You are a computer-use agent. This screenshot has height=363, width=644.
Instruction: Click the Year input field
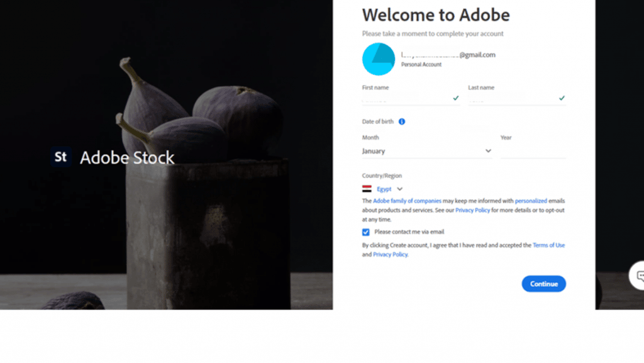[x=533, y=151]
